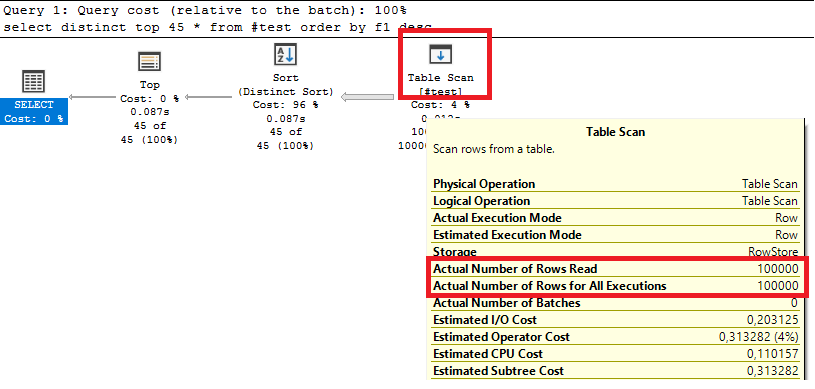
Task: Click the Table Scan operator icon
Action: [440, 55]
